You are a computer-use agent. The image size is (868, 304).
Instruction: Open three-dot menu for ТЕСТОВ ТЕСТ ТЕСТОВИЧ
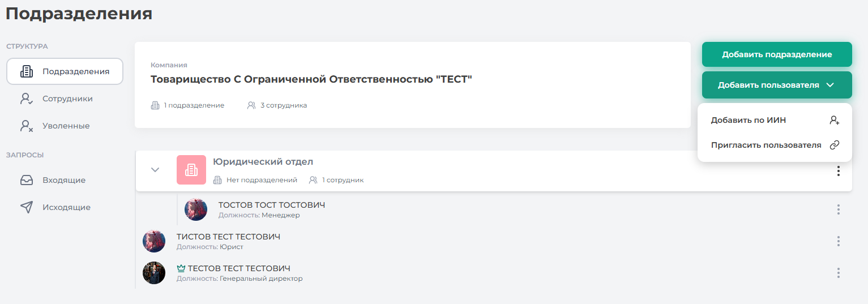[838, 273]
